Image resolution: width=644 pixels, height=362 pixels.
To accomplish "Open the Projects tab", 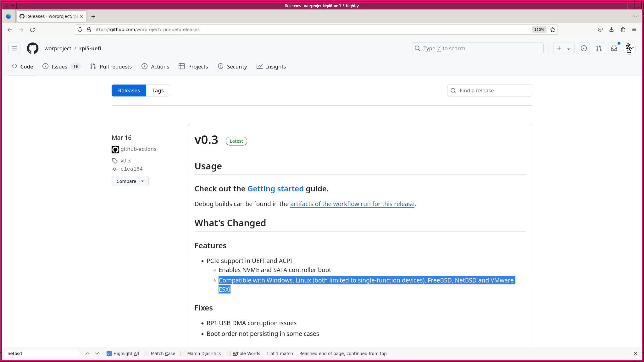I will [x=193, y=67].
